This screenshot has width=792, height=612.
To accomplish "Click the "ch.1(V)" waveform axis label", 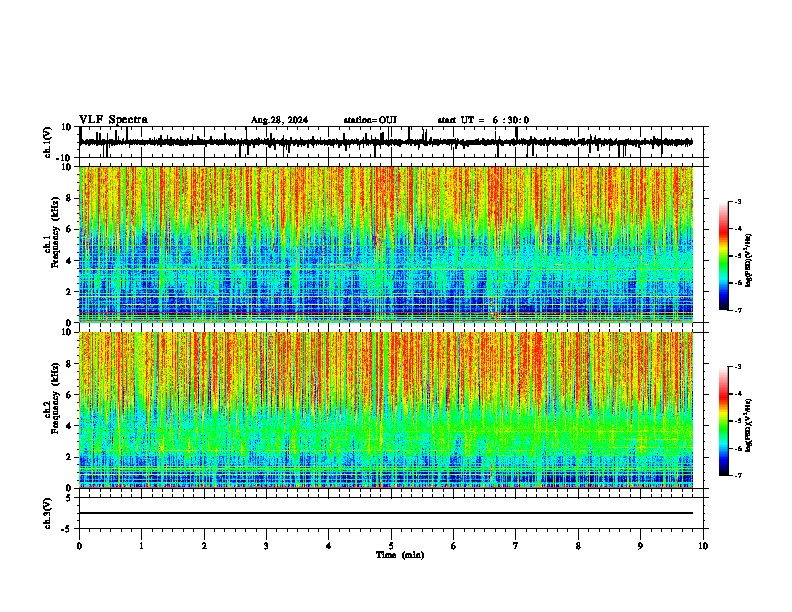I will click(47, 142).
